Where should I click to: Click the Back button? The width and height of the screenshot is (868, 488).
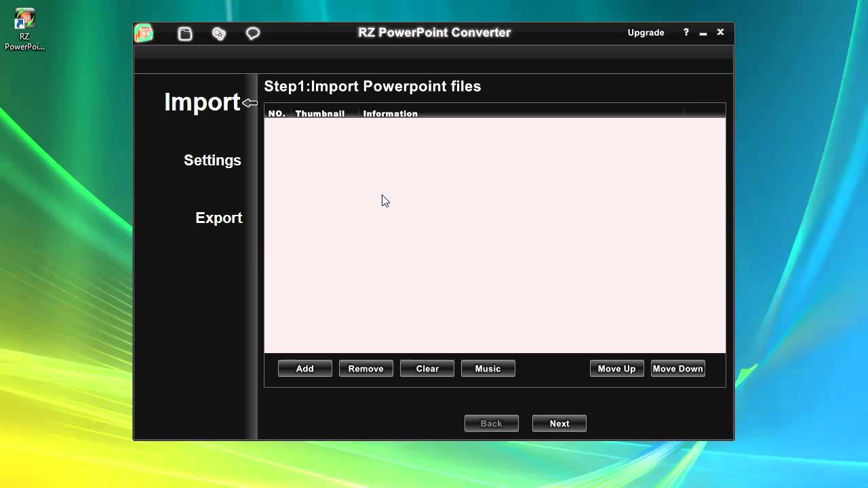click(x=492, y=424)
